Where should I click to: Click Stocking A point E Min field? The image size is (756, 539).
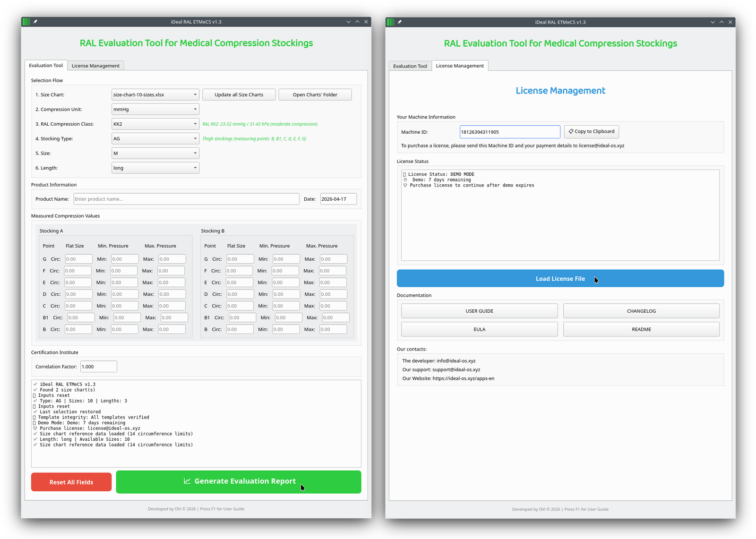pos(124,282)
